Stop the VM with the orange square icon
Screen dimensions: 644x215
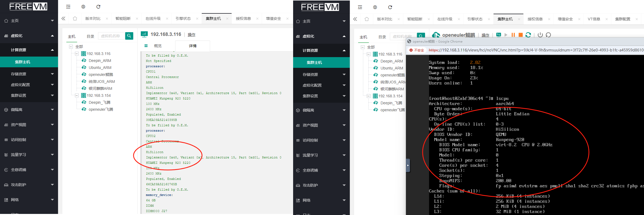tap(520, 35)
